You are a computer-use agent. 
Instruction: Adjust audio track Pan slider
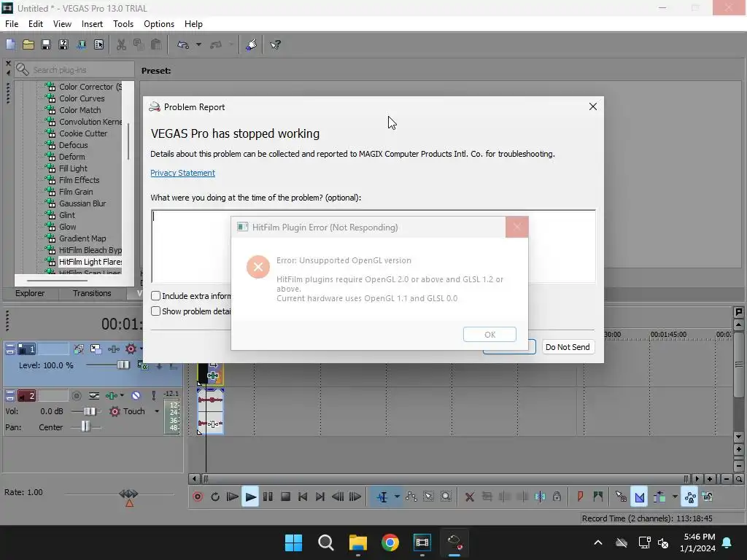pyautogui.click(x=85, y=427)
